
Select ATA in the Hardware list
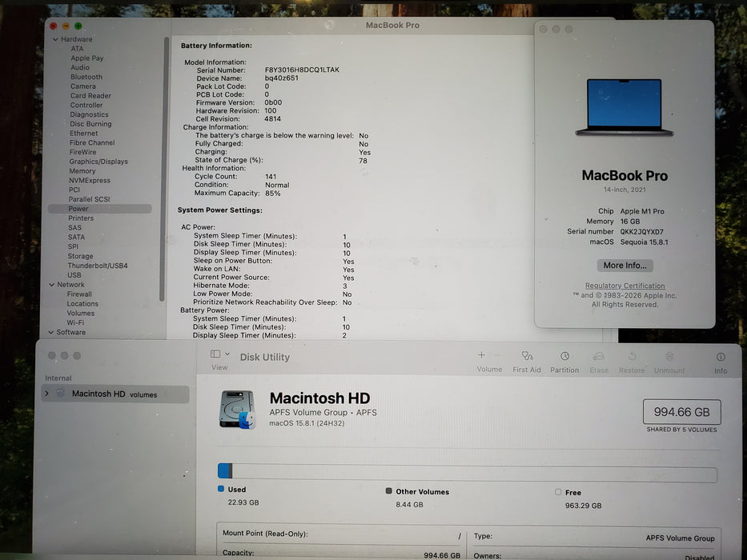[x=77, y=49]
